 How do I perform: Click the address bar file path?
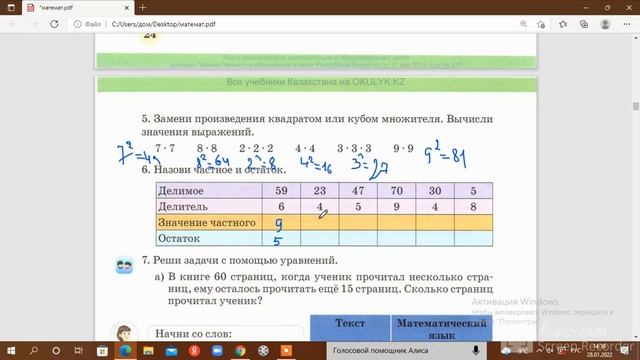coord(164,24)
